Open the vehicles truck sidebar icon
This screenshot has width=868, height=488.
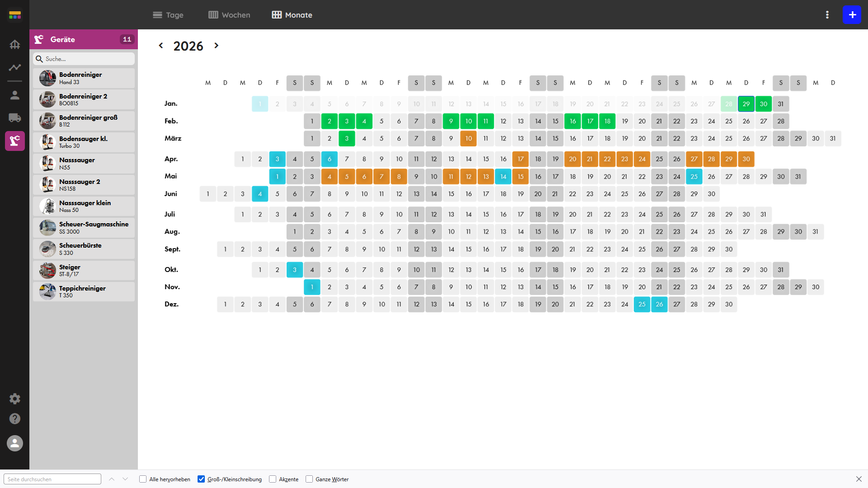15,118
